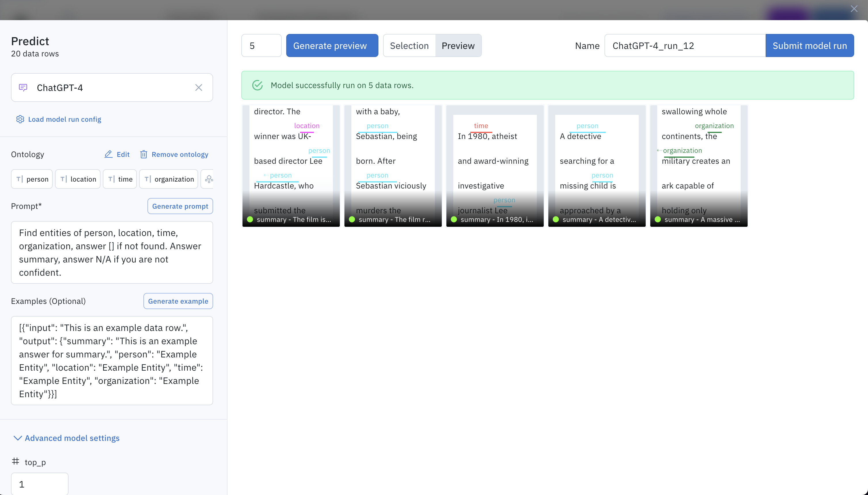Click the model run Name input field

[684, 45]
